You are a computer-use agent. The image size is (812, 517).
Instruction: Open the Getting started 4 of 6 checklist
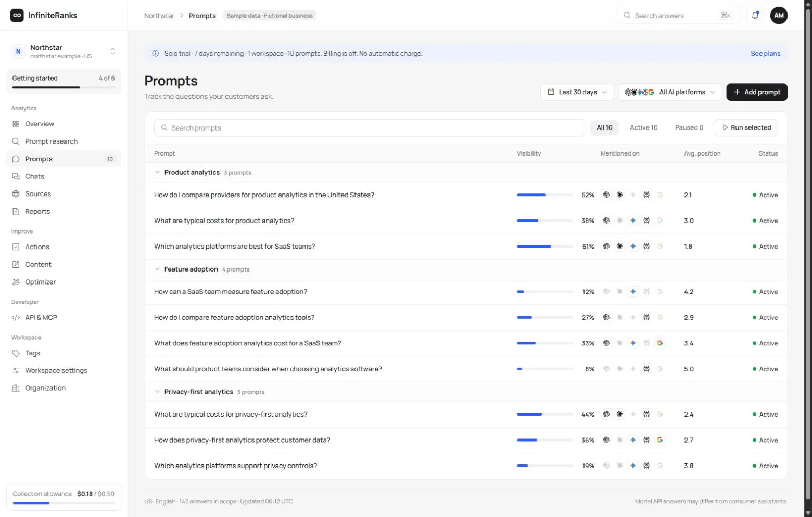(x=64, y=81)
